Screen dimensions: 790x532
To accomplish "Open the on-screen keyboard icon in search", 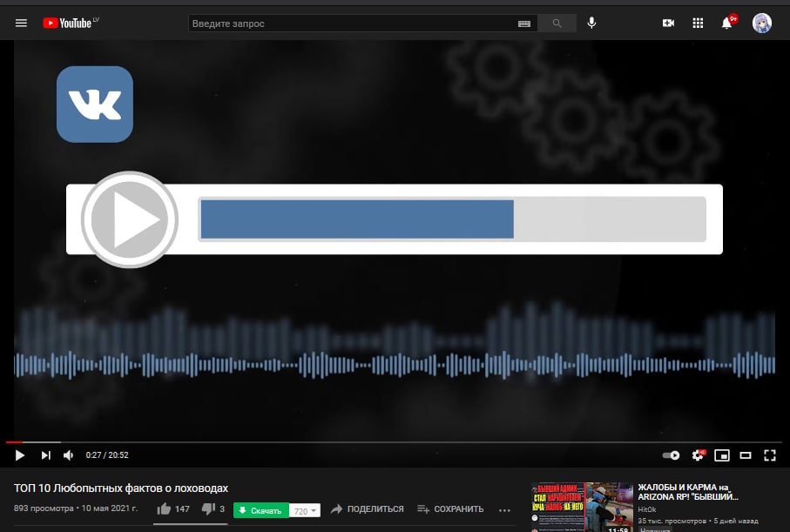I will pyautogui.click(x=524, y=24).
